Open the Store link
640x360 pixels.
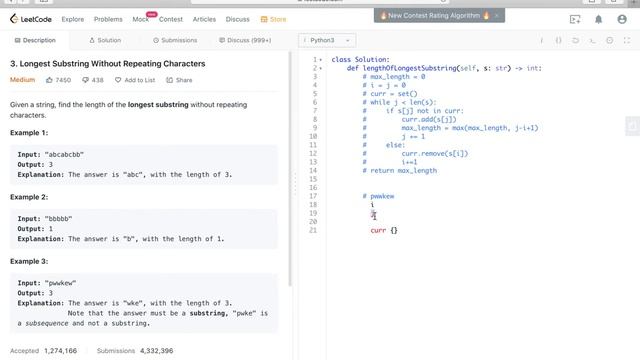pyautogui.click(x=273, y=19)
